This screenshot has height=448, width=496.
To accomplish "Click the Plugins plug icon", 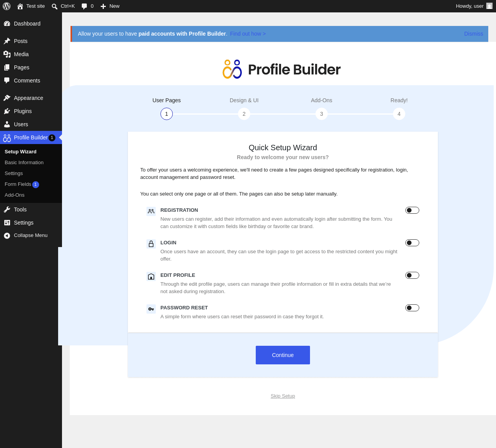I will pos(7,111).
